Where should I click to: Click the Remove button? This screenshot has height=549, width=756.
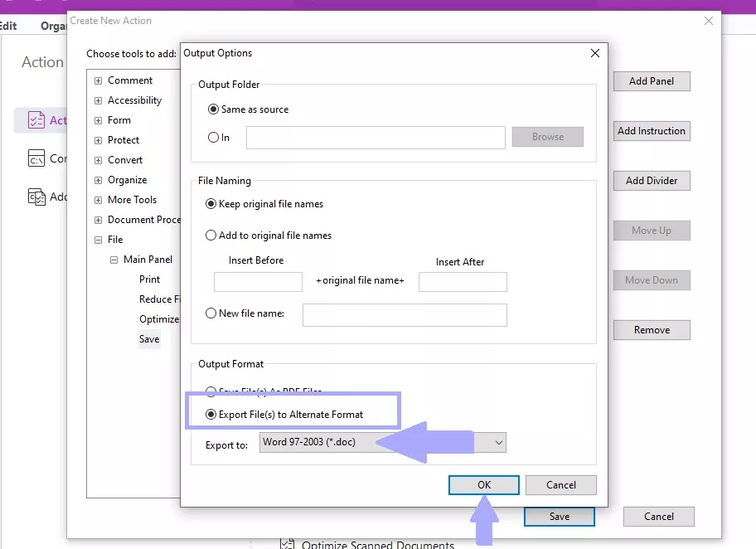coord(652,330)
